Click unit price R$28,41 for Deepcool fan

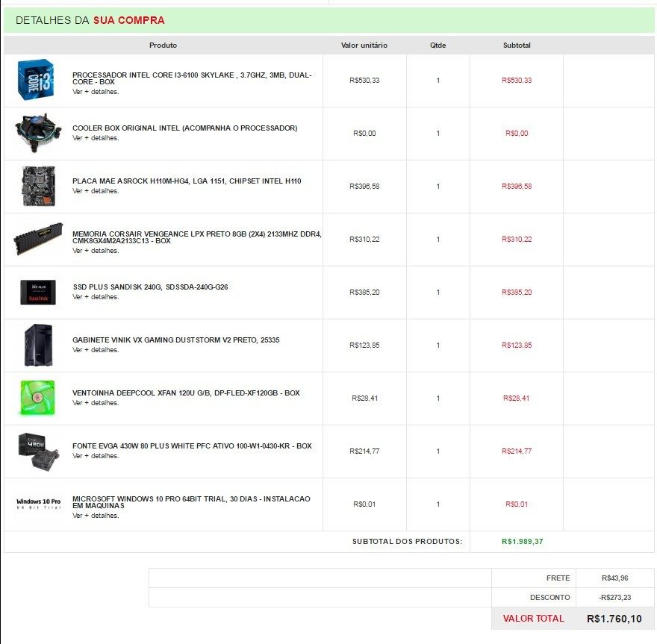[x=364, y=398]
